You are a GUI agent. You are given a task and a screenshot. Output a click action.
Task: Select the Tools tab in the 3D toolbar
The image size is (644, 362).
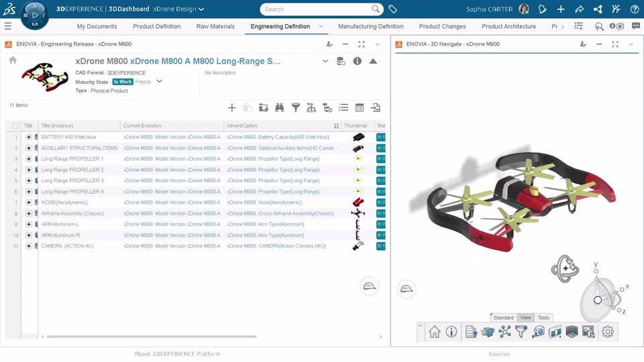coord(543,318)
